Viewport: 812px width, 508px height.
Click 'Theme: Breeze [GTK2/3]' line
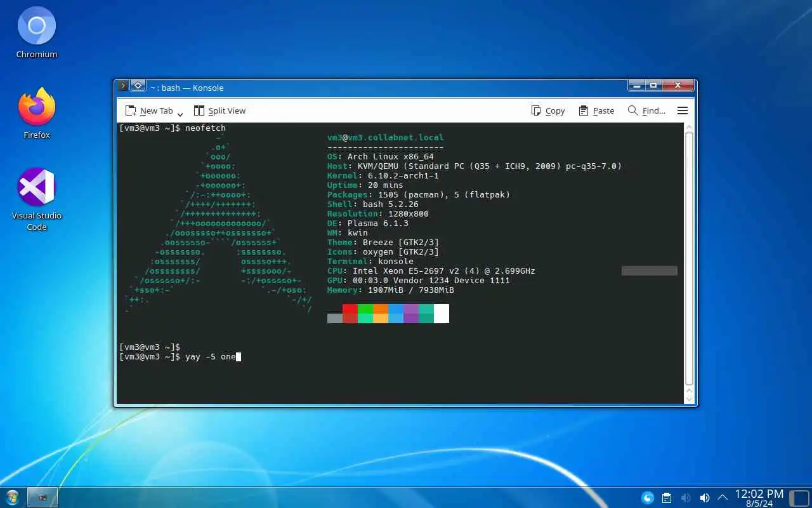(x=383, y=242)
